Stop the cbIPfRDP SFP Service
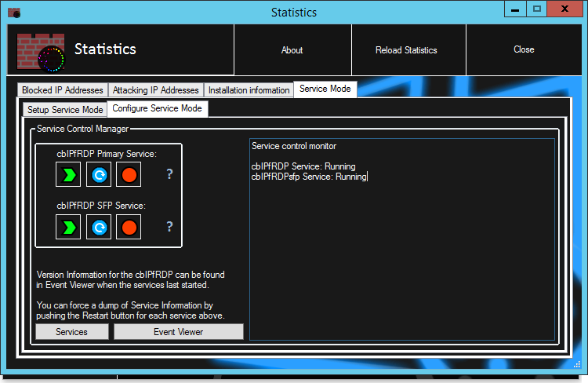The height and width of the screenshot is (383, 588). [129, 227]
